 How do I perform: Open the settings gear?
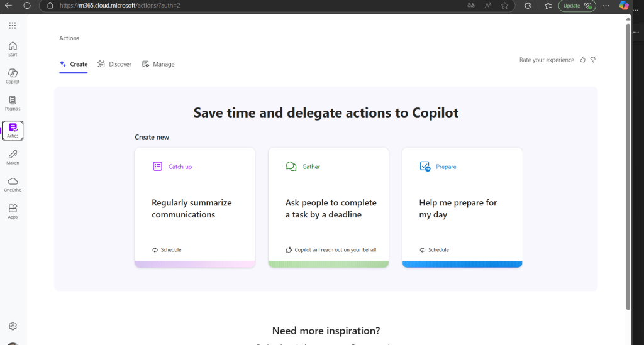click(x=13, y=326)
